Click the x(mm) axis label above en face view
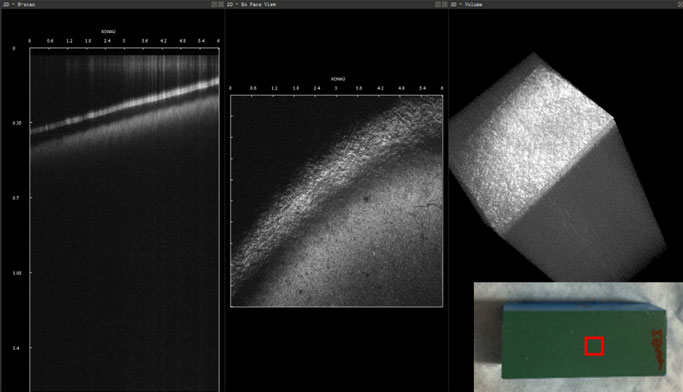The height and width of the screenshot is (392, 683). [x=338, y=79]
